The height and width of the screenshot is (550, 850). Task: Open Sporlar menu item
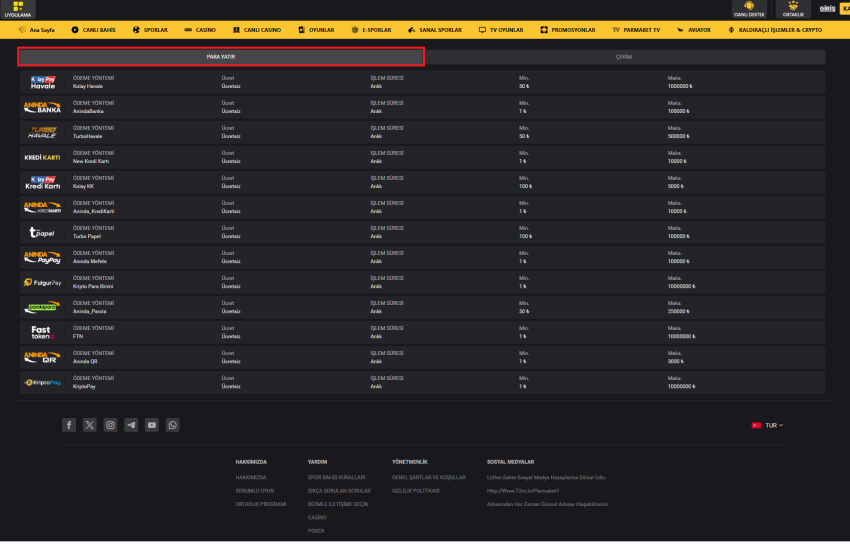(150, 30)
